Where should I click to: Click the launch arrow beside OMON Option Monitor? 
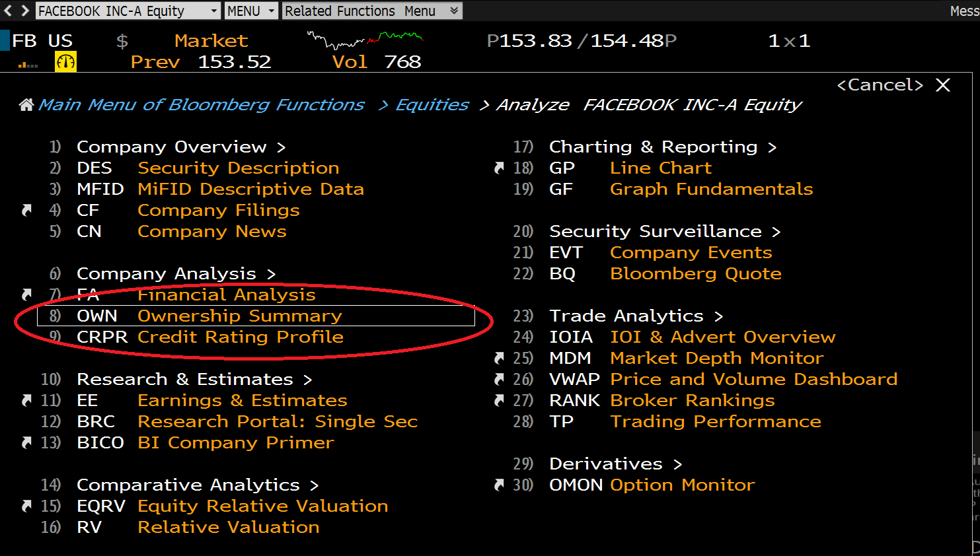500,485
